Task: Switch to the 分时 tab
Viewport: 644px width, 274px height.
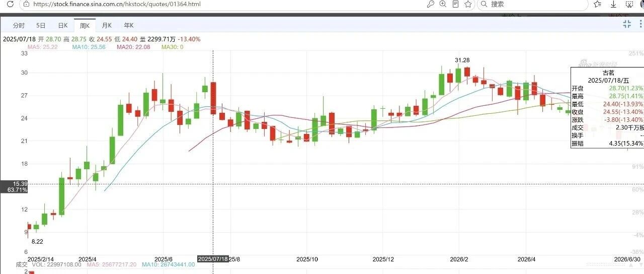Action: [19, 25]
